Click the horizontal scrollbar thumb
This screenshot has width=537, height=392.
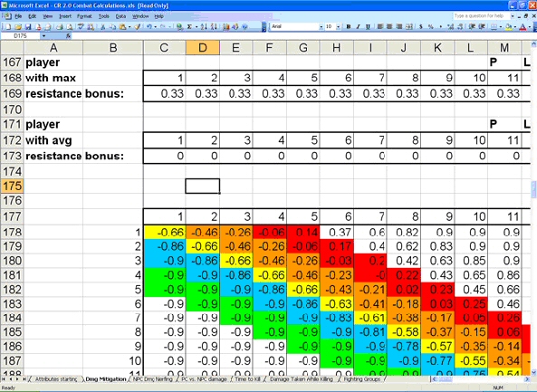tap(446, 379)
